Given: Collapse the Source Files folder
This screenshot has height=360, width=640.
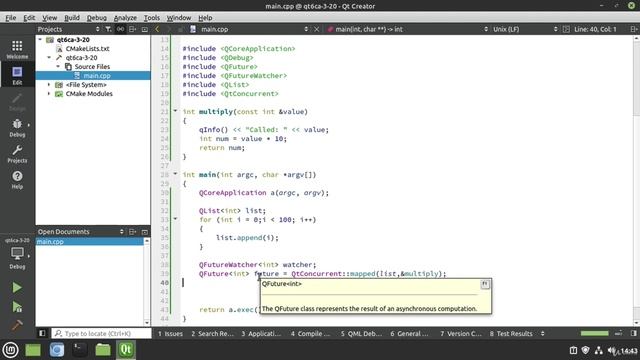Looking at the screenshot, I should click(58, 67).
